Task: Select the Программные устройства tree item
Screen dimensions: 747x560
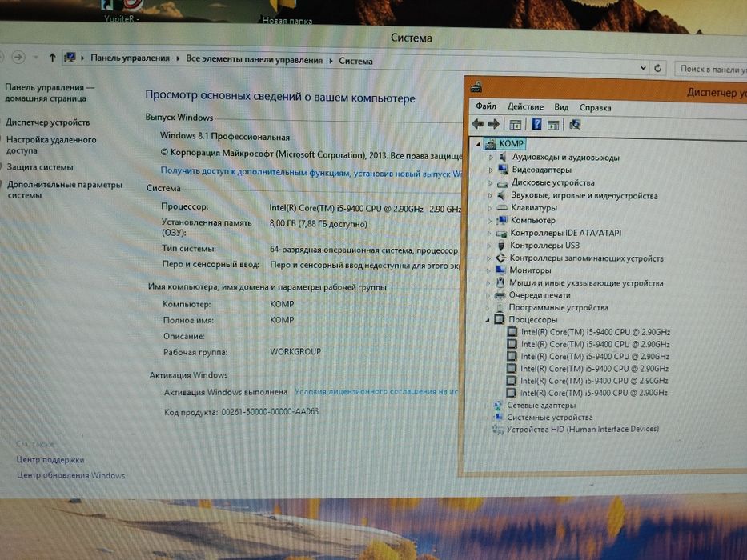Action: (558, 308)
